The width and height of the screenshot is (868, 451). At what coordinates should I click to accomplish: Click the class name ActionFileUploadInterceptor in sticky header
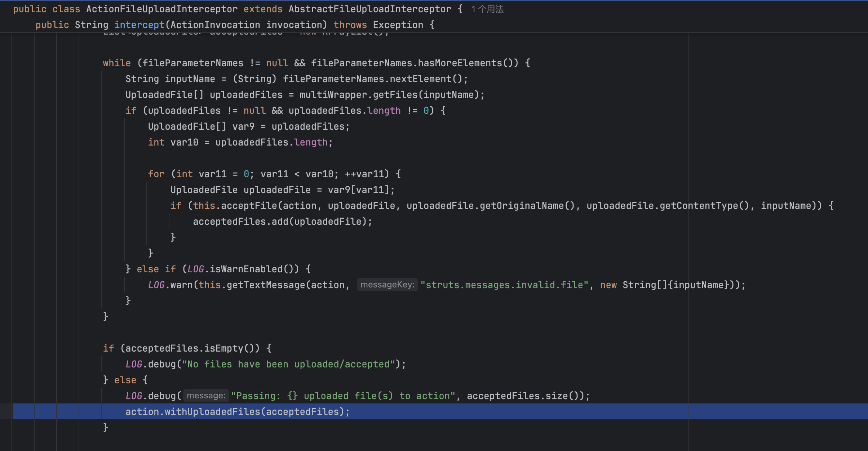161,9
